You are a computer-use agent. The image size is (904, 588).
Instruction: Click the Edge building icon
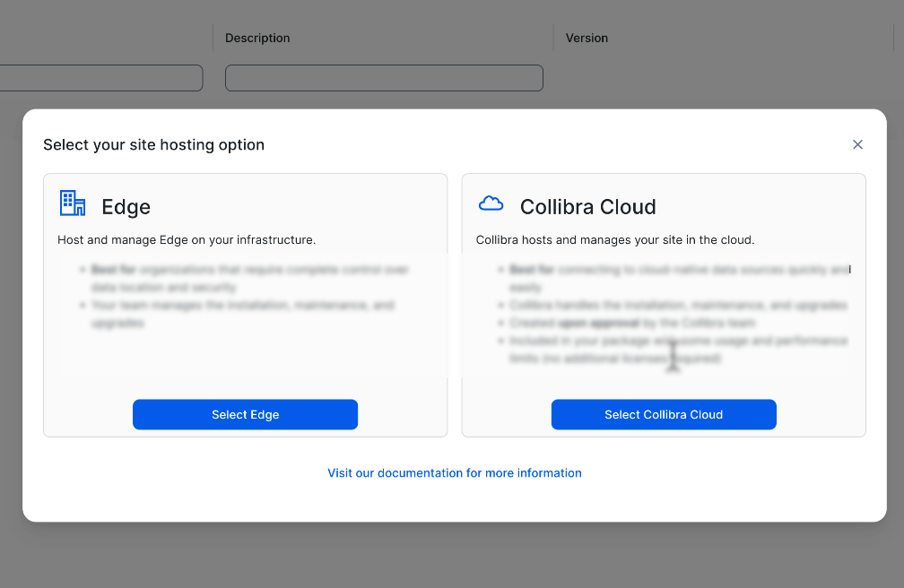point(72,203)
